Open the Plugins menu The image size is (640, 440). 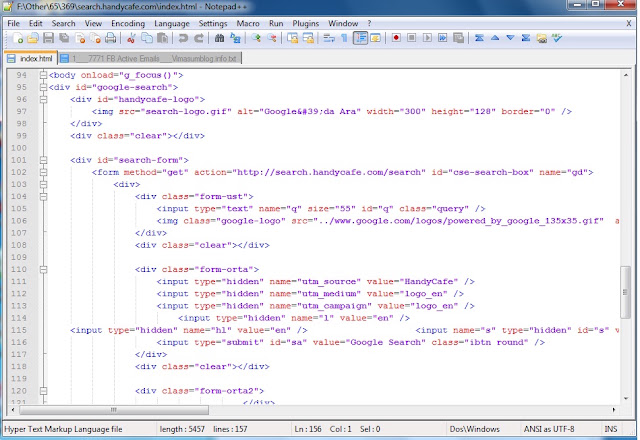(x=305, y=23)
